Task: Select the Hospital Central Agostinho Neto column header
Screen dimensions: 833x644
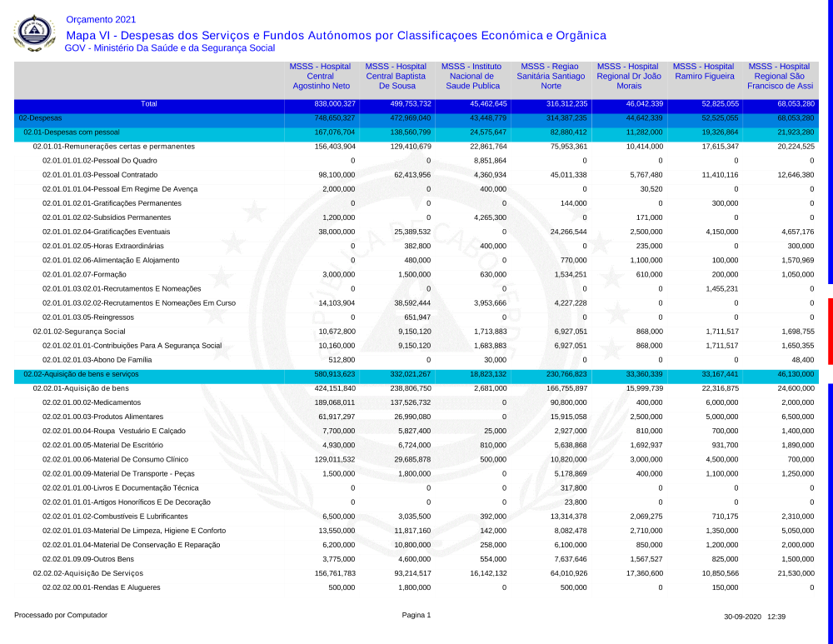Action: point(321,76)
